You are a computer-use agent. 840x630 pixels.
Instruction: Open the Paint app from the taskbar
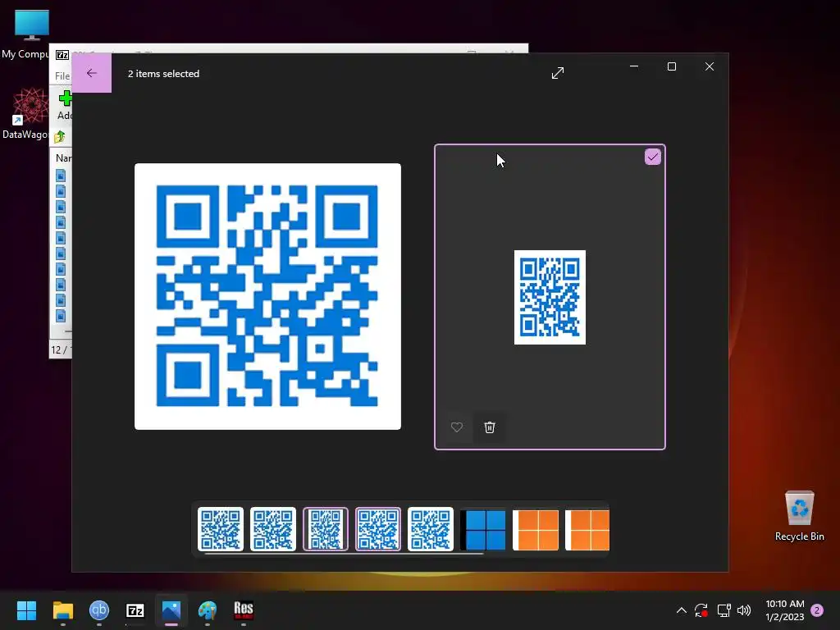point(208,610)
